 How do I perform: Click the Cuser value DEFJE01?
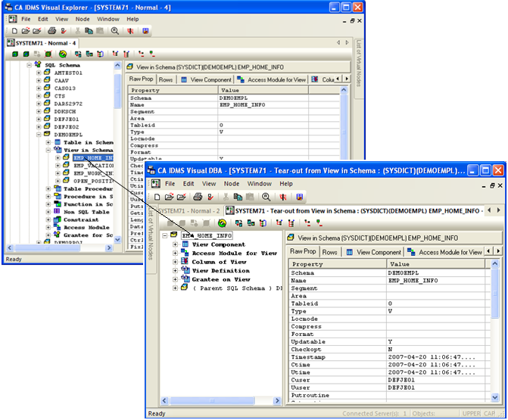401,380
